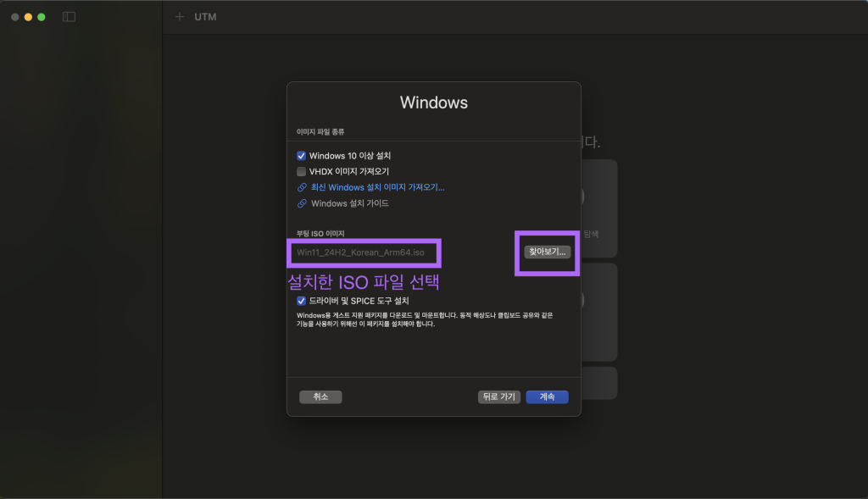Enable the VHDX 이미지 가져오기 checkbox

[x=301, y=171]
